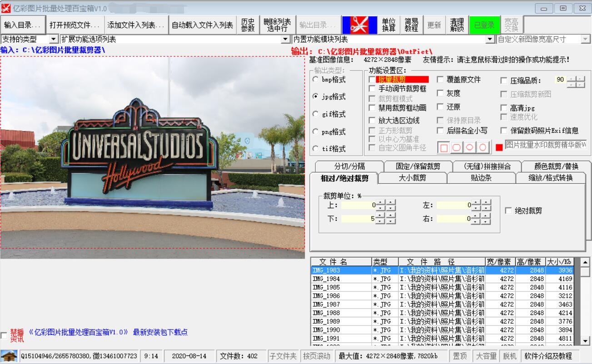Switch to 缩放/格式转换 tab

click(x=551, y=178)
